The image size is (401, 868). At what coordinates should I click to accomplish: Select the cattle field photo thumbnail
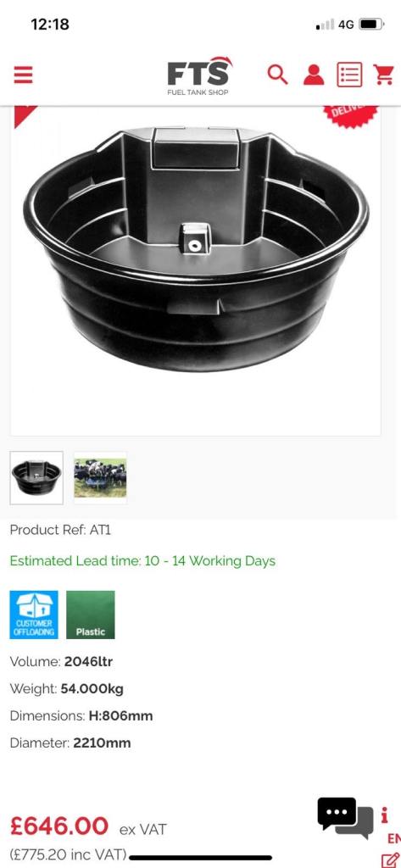tap(100, 478)
